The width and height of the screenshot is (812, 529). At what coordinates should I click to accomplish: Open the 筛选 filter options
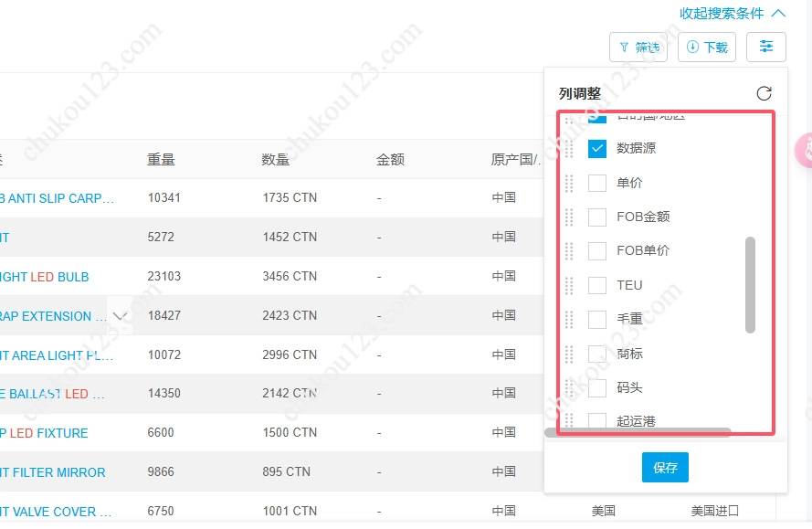point(638,48)
